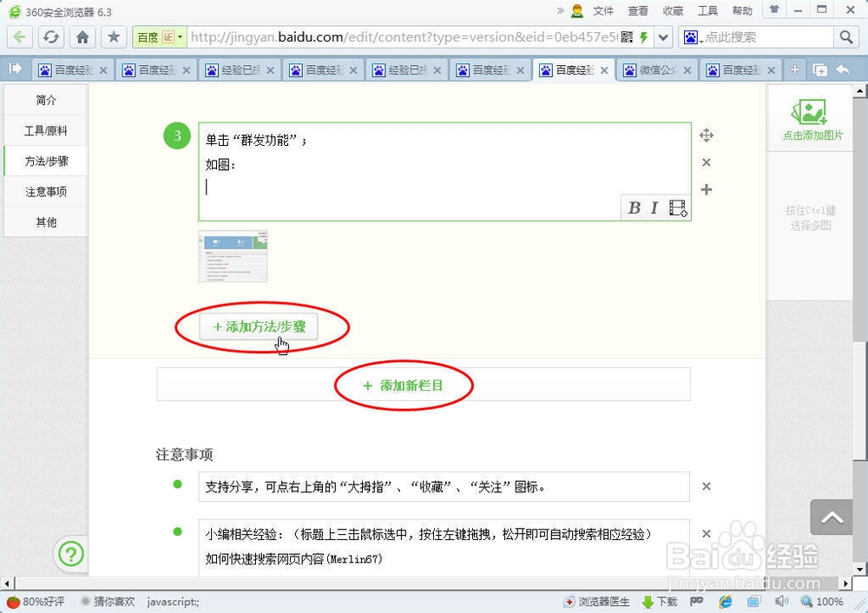Viewport: 868px width, 613px height.
Task: Jump to 注意事项 in left nav
Action: click(x=46, y=192)
